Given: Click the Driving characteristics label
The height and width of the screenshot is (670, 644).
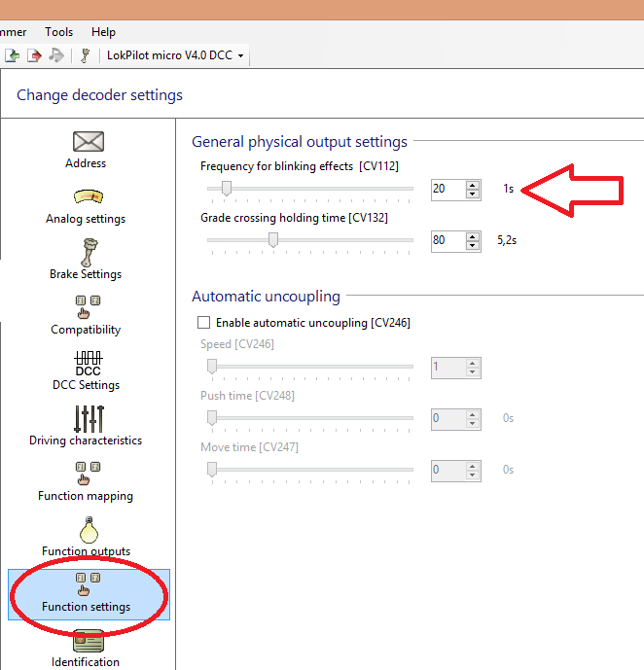Looking at the screenshot, I should [x=86, y=441].
